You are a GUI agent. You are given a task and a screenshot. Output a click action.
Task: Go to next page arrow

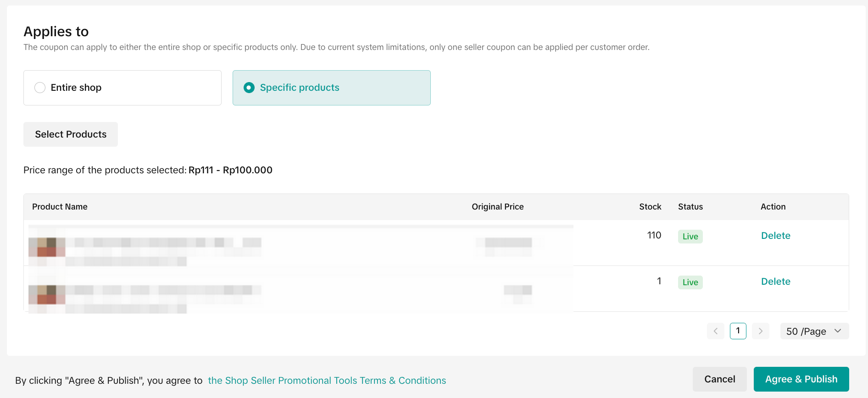pos(760,331)
